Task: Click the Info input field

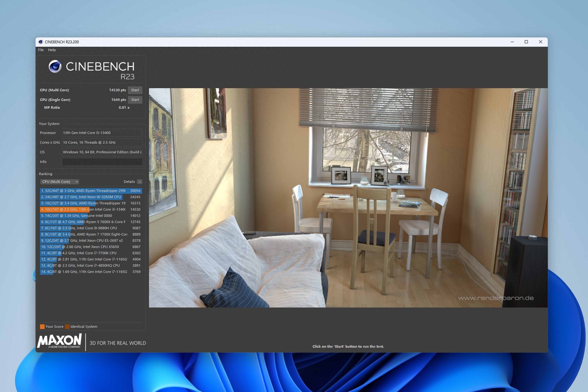Action: pyautogui.click(x=102, y=162)
